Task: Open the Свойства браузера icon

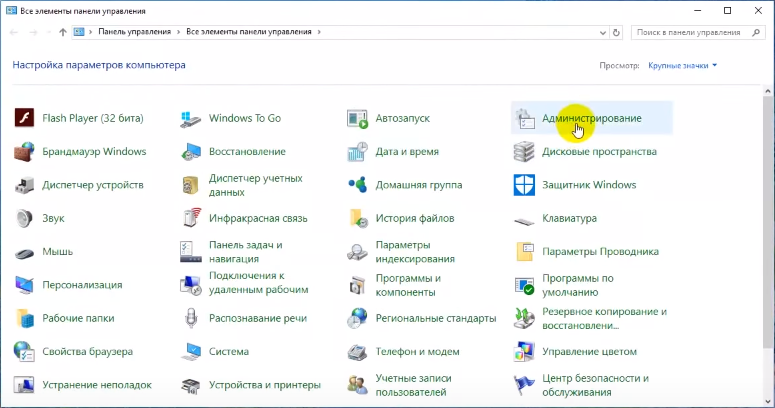Action: click(24, 352)
